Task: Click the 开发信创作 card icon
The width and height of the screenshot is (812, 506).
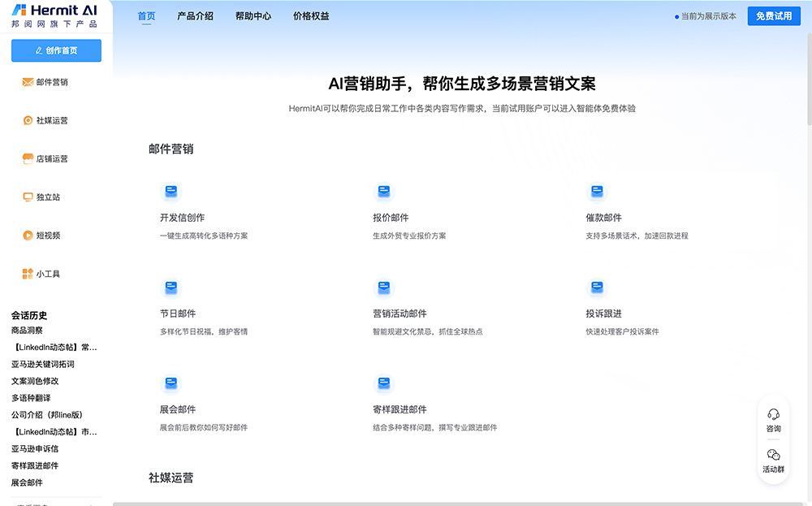Action: 171,192
